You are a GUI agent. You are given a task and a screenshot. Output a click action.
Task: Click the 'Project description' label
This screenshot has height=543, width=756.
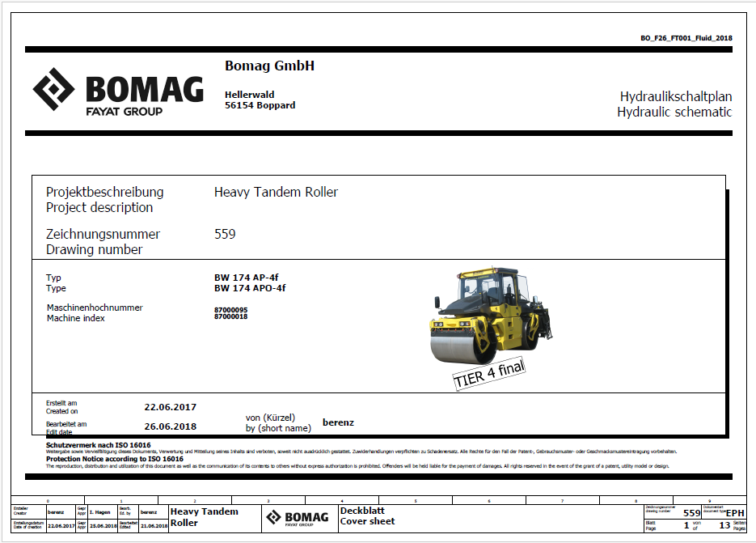(x=99, y=207)
